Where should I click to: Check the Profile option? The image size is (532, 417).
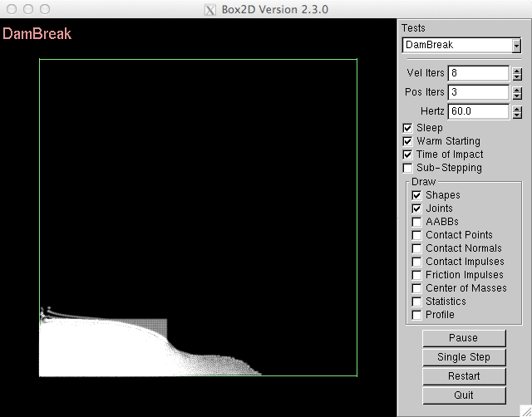pyautogui.click(x=417, y=315)
